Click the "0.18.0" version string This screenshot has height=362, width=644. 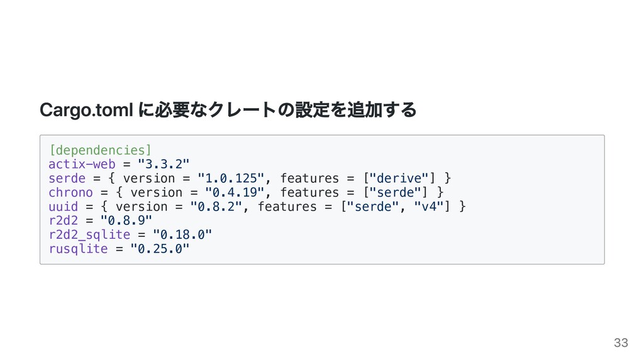point(182,234)
